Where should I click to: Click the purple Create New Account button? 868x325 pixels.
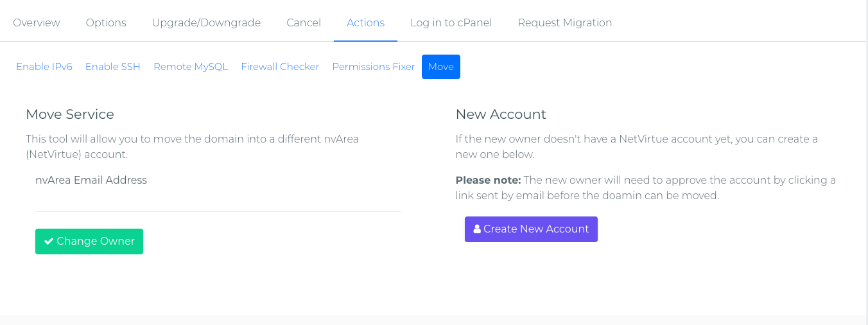coord(531,229)
